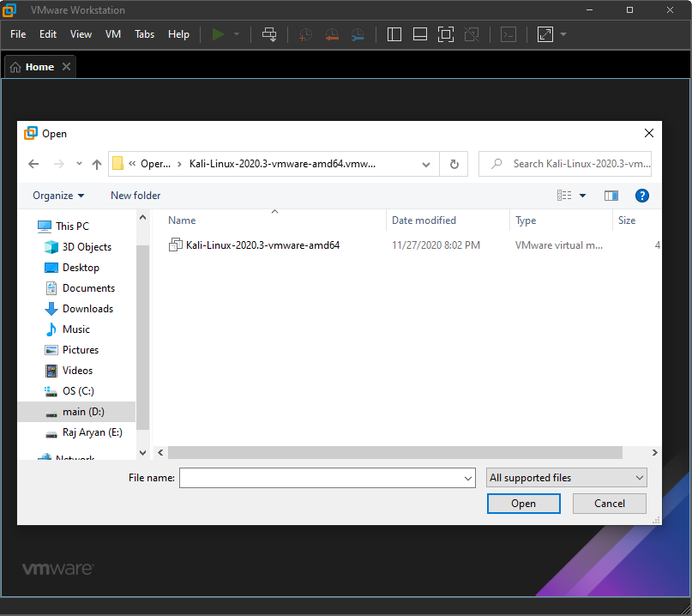Screen dimensions: 692x616
Task: Open the File menu
Action: point(18,34)
